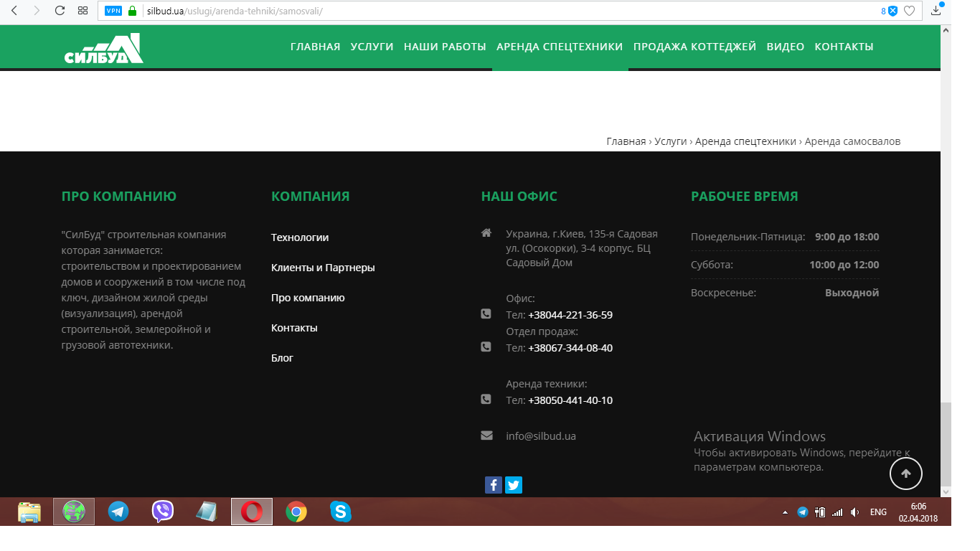Click scrollbar down arrow
This screenshot has width=980, height=551.
(x=946, y=491)
